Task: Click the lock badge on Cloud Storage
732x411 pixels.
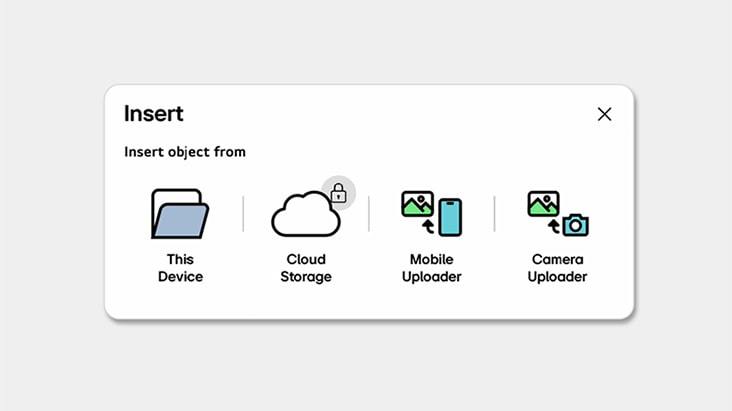Action: (x=338, y=191)
